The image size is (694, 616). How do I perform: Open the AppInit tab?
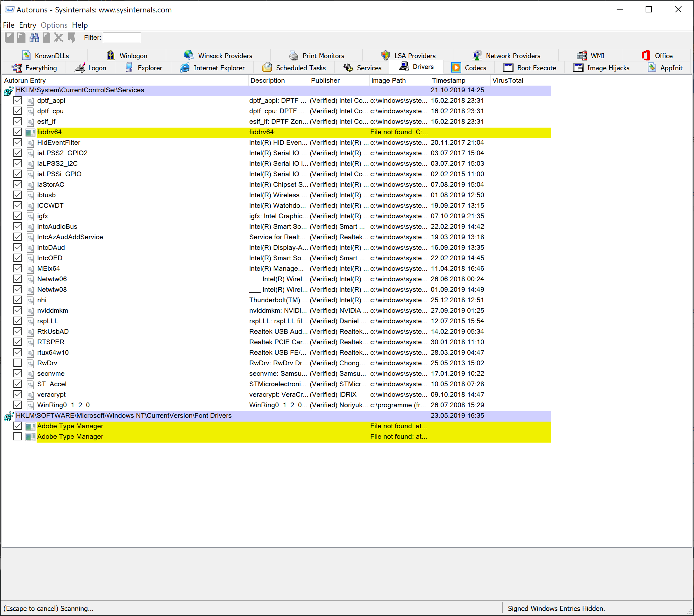coord(665,68)
